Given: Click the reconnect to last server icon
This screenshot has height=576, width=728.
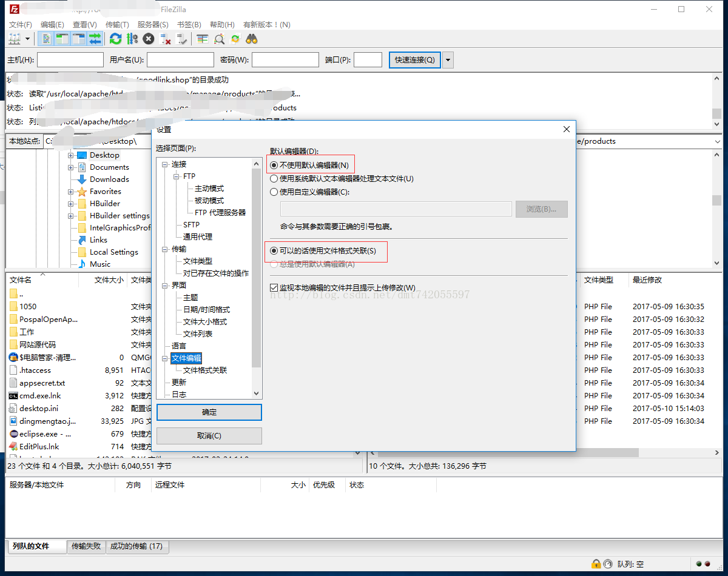Looking at the screenshot, I should (x=182, y=39).
